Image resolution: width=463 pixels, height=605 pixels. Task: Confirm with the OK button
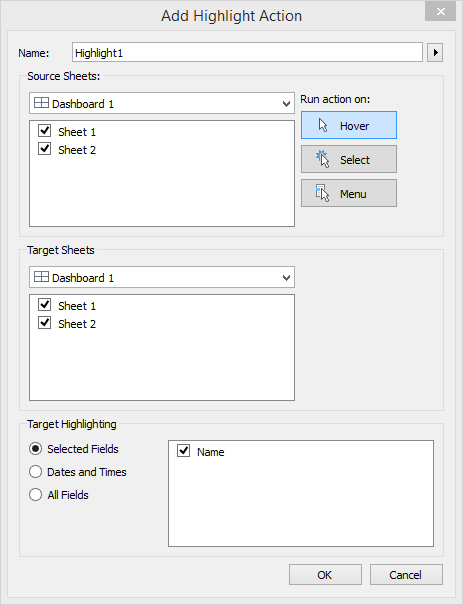(325, 575)
